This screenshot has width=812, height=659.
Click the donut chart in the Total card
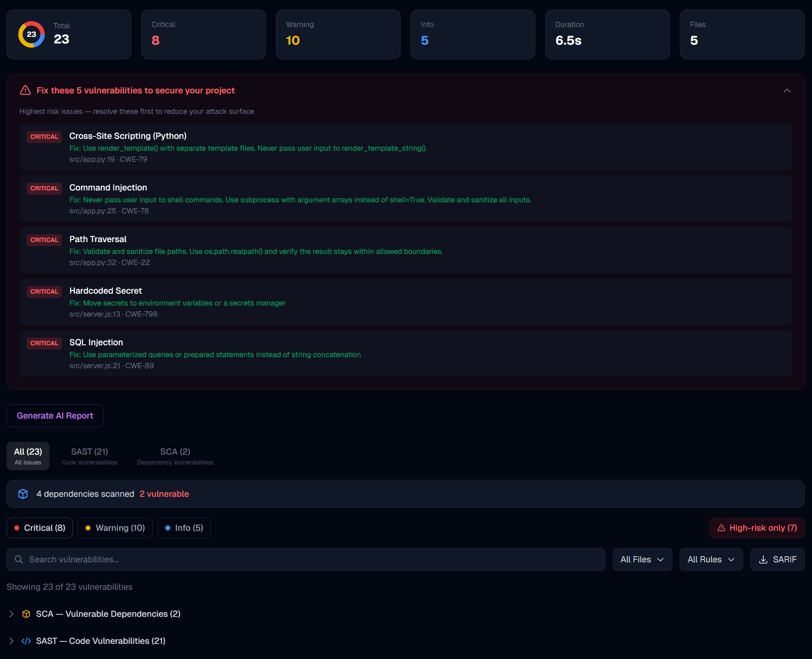coord(32,34)
